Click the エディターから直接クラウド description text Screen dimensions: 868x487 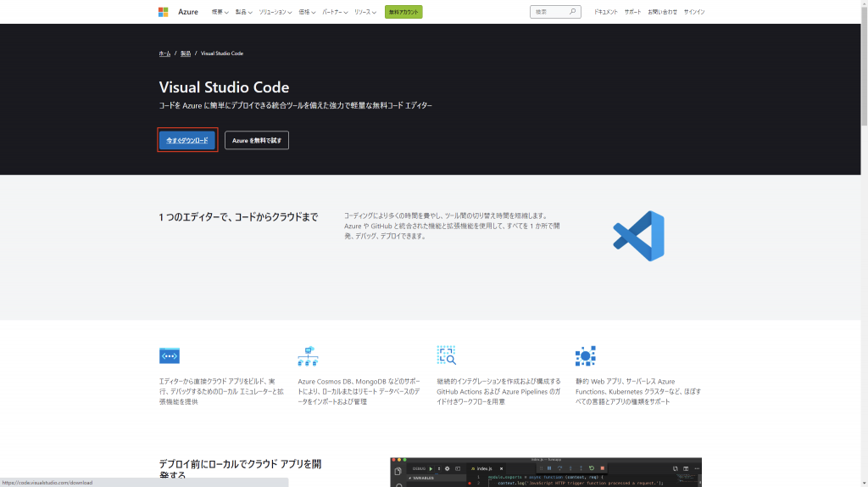click(x=221, y=391)
